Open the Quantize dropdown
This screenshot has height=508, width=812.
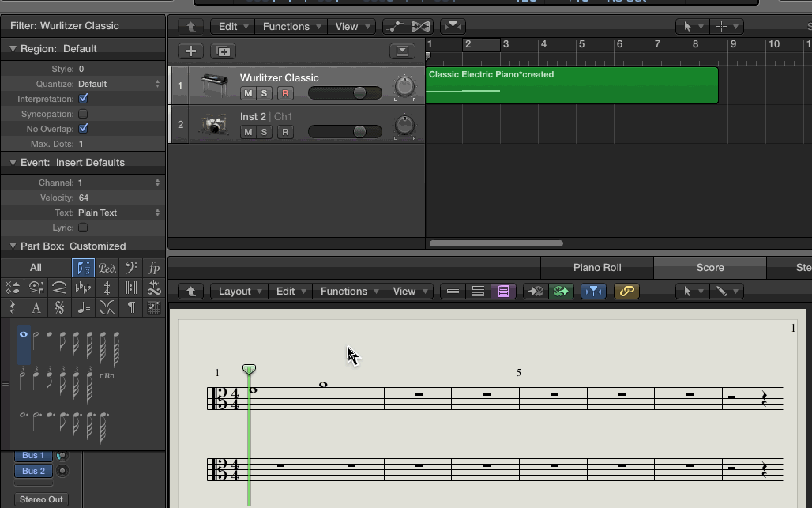[x=118, y=84]
